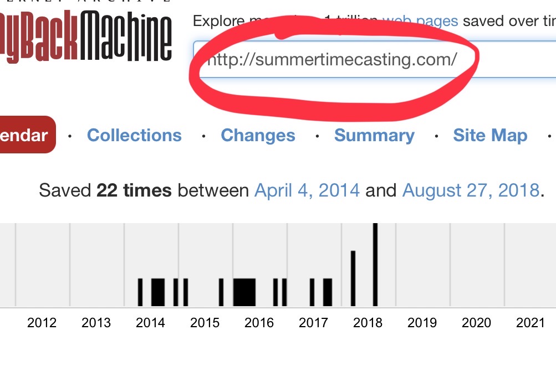
Task: Click the 2021 year label
Action: click(531, 322)
